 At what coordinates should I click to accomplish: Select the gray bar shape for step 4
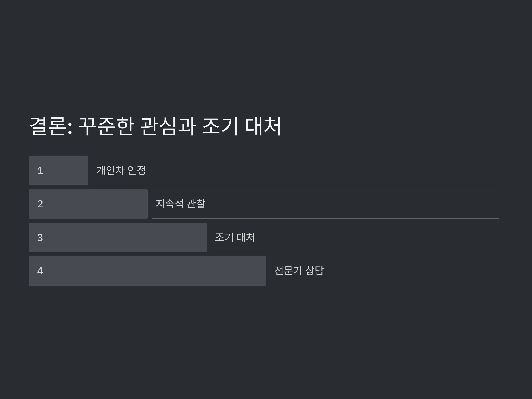pos(147,271)
